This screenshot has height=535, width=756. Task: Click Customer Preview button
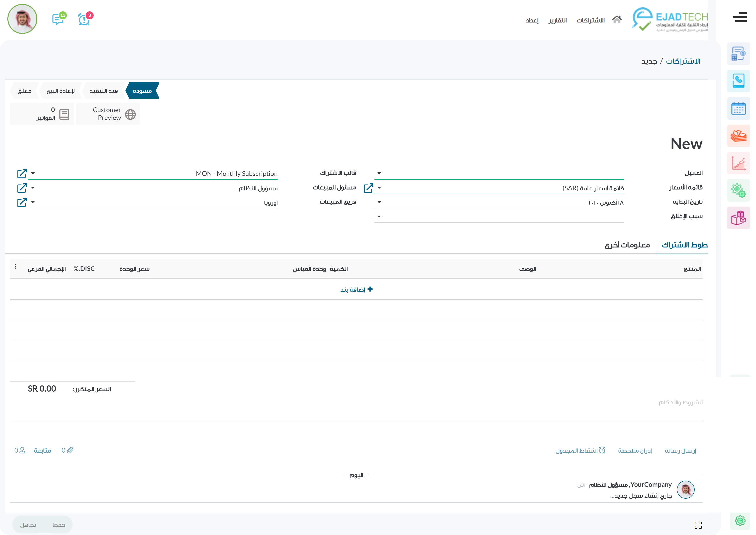108,114
